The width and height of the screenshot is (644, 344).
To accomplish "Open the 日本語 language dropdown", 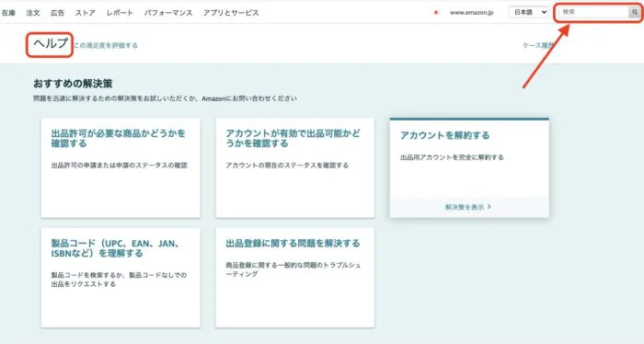I will (x=528, y=12).
